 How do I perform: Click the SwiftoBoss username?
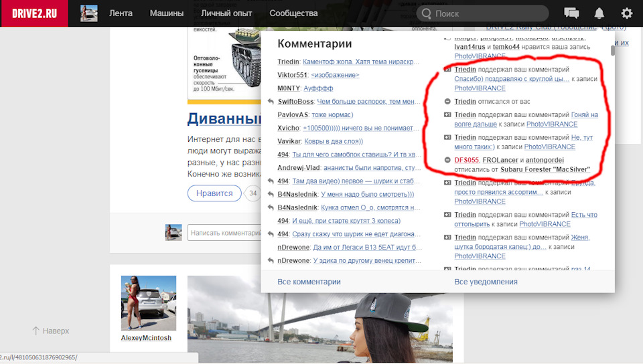[295, 102]
